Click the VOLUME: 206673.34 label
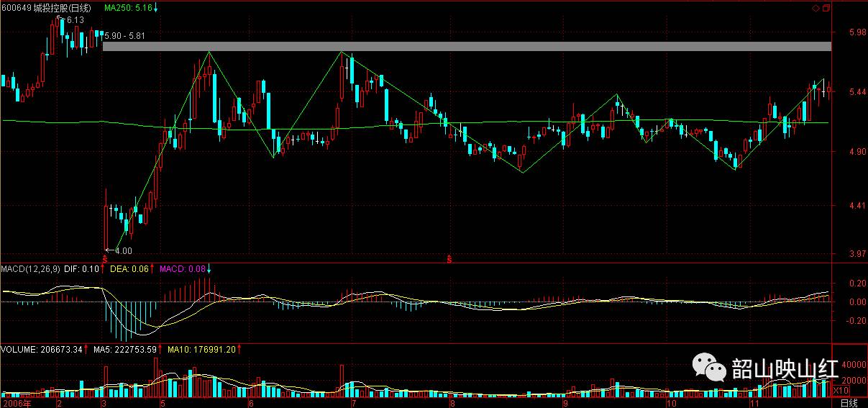This screenshot has height=408, width=868. (x=42, y=350)
